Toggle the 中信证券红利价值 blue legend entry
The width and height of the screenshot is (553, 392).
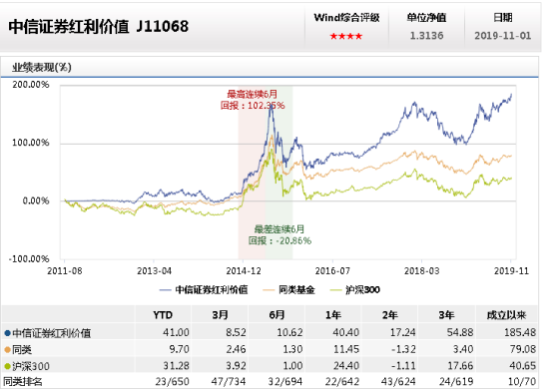[204, 290]
